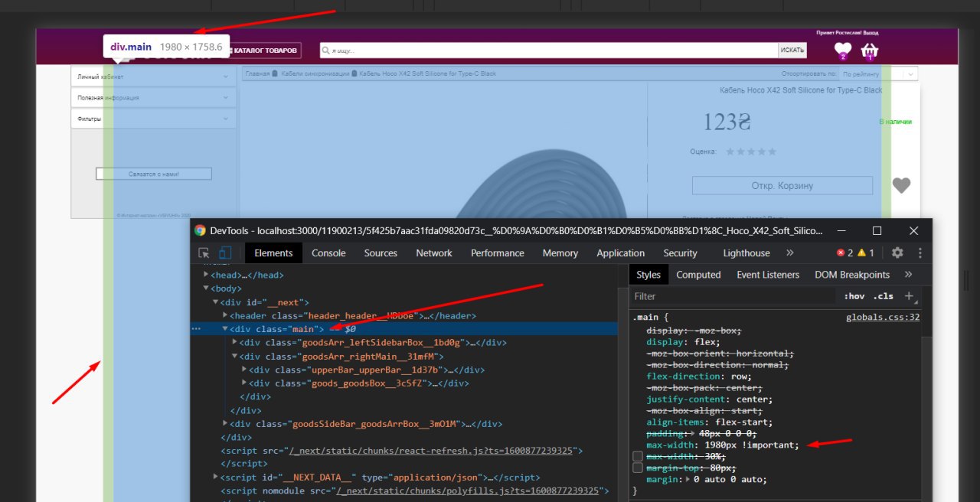Click the Откр. Корзину button
This screenshot has width=980, height=502.
782,186
